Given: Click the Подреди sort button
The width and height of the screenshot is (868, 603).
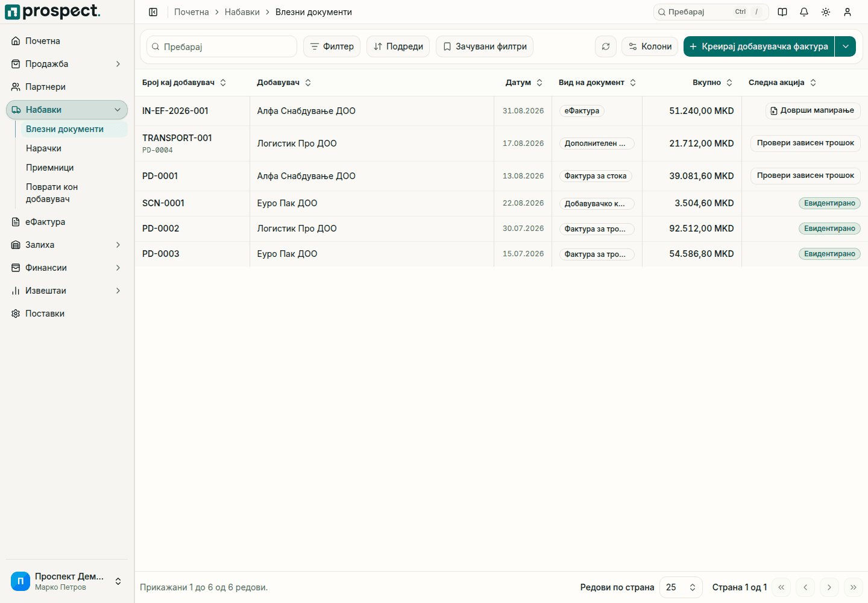Looking at the screenshot, I should pyautogui.click(x=398, y=46).
